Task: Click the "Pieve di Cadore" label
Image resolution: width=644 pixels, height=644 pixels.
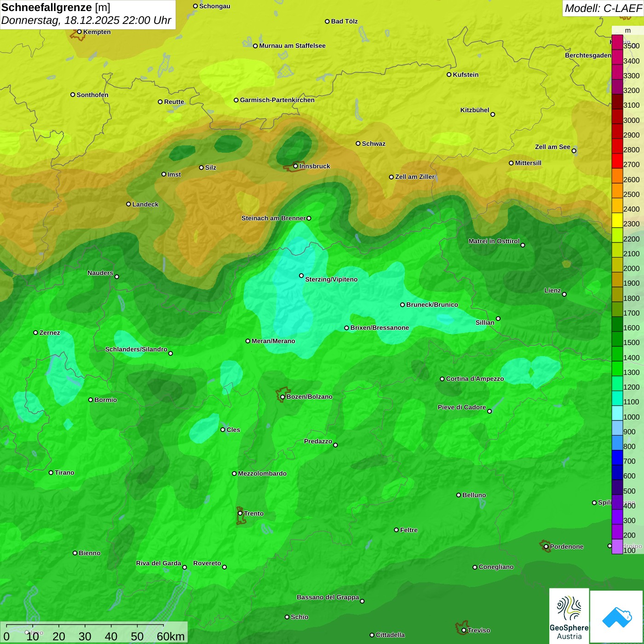Action: 462,407
